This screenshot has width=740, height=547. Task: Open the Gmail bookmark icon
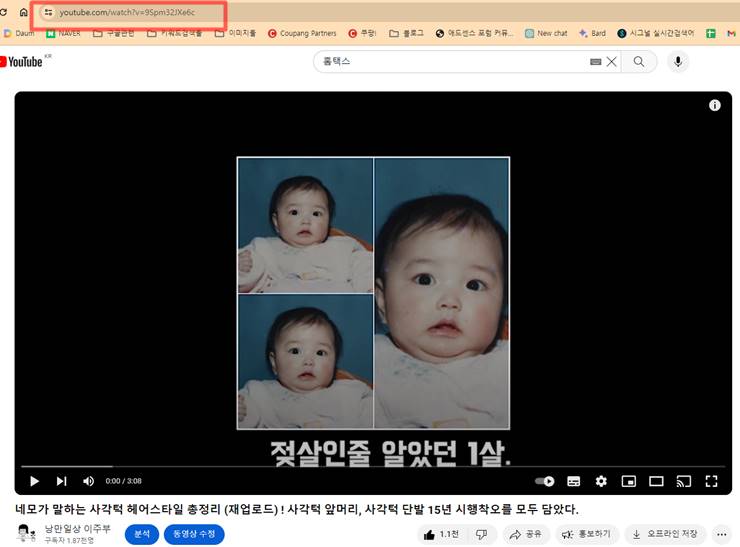coord(731,33)
